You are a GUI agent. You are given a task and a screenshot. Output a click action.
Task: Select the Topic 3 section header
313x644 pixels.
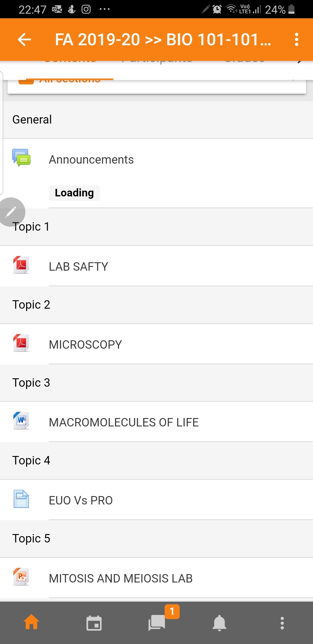tap(156, 383)
